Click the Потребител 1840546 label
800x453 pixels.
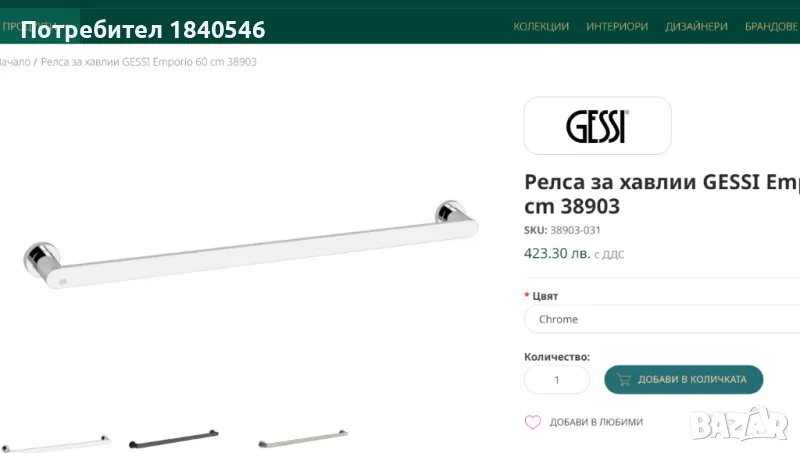(143, 30)
